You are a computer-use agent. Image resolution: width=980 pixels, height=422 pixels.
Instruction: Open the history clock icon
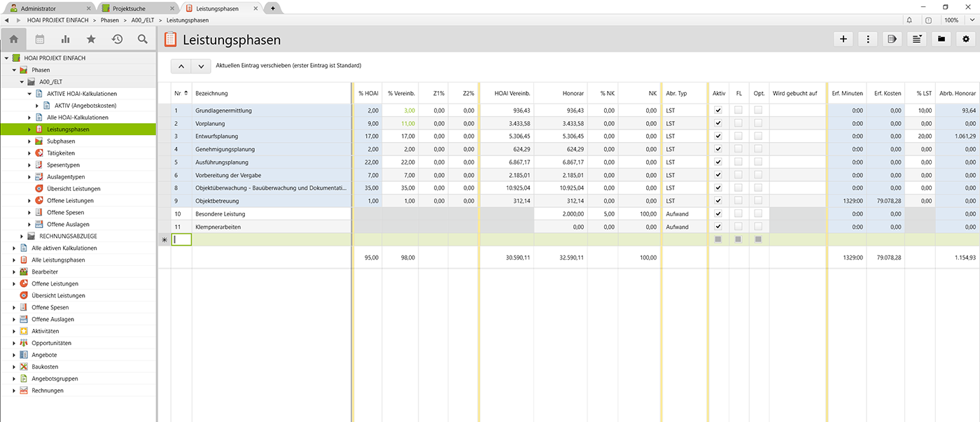click(x=117, y=39)
